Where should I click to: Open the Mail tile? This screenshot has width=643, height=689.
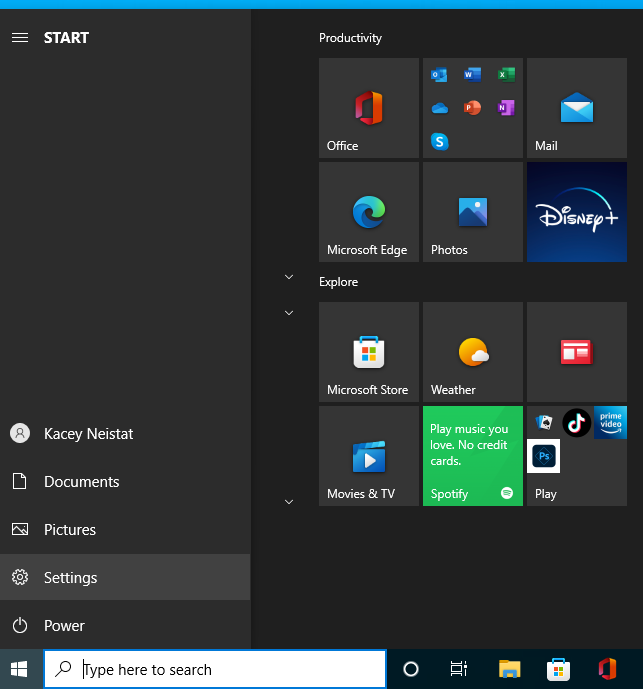[577, 108]
